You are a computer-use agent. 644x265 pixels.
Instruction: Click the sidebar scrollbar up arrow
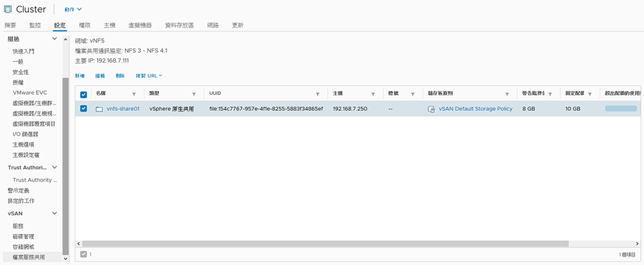(66, 39)
